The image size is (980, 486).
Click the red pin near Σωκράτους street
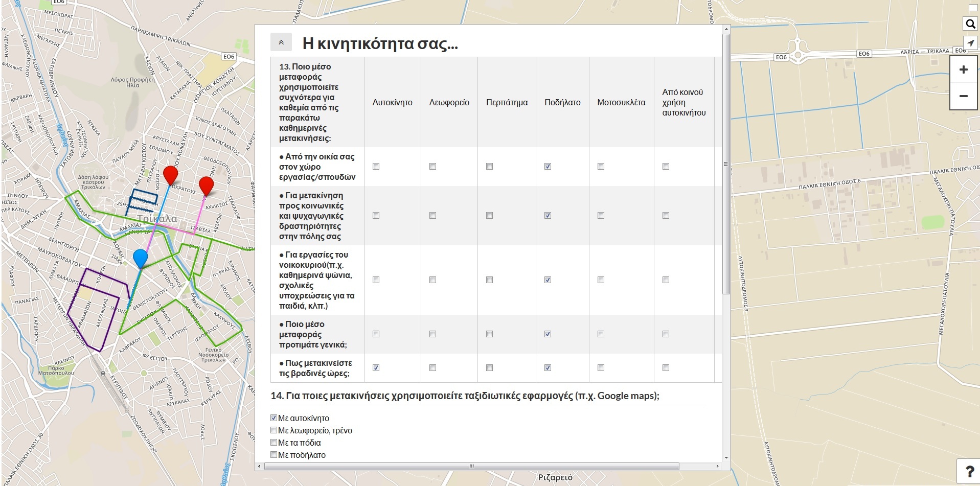(x=170, y=175)
